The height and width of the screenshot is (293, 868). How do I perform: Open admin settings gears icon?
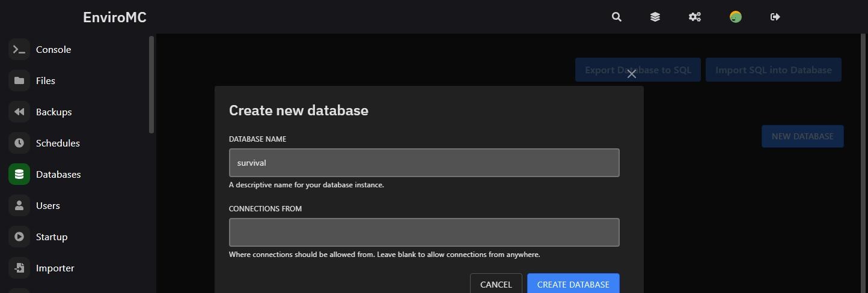coord(695,17)
